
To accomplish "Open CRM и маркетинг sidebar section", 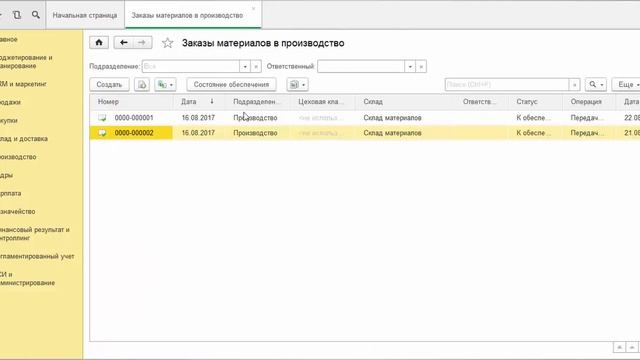I will coord(23,84).
